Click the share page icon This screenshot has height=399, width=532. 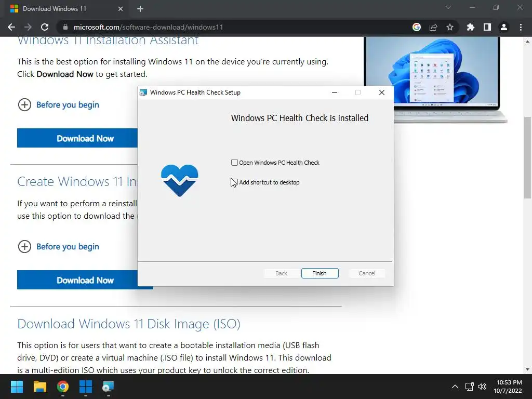pyautogui.click(x=433, y=27)
